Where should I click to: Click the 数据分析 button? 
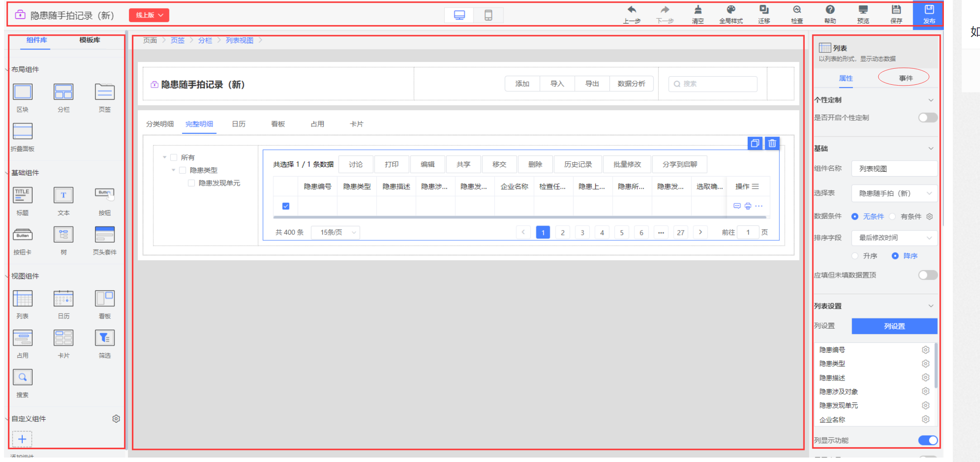[x=631, y=84]
